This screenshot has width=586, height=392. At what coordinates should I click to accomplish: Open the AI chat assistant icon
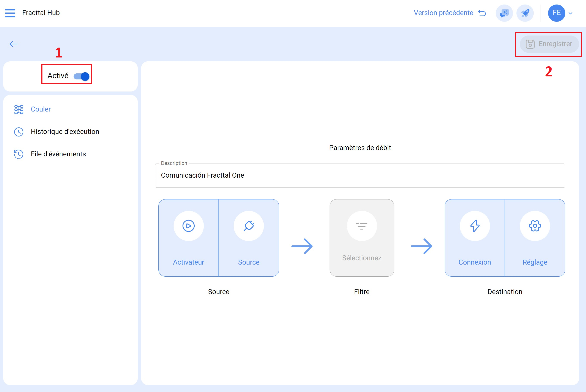504,13
